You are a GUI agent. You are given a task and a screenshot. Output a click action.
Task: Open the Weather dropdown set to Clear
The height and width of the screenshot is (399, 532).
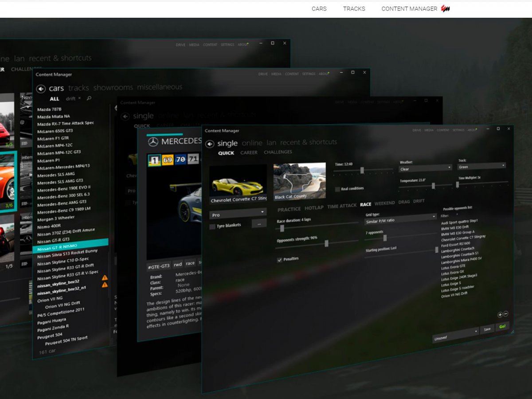pyautogui.click(x=425, y=168)
